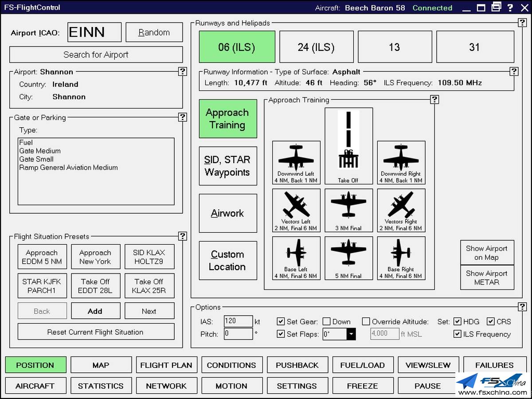Select runway 24 (ILS)

316,47
